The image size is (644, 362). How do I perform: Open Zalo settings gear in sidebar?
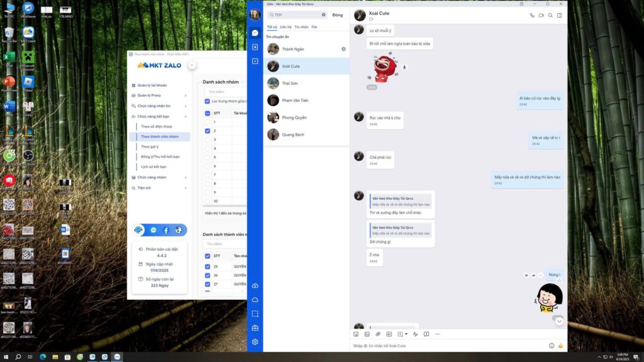coord(255,342)
